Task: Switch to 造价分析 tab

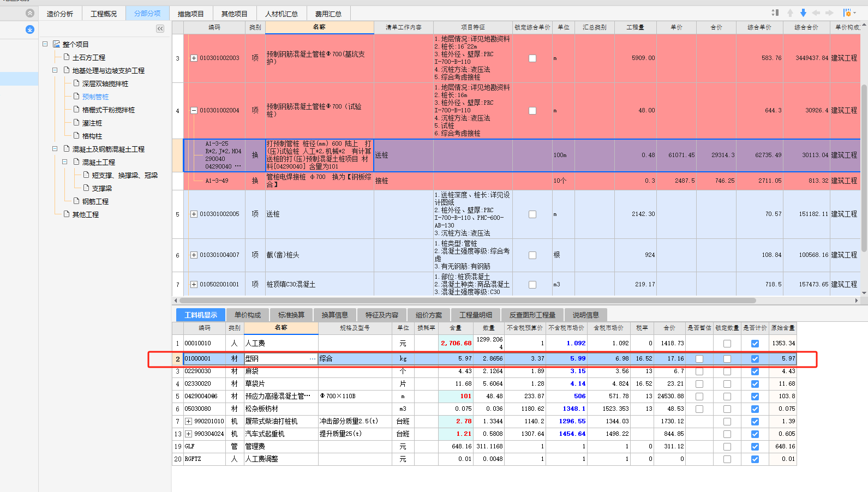Action: 60,14
